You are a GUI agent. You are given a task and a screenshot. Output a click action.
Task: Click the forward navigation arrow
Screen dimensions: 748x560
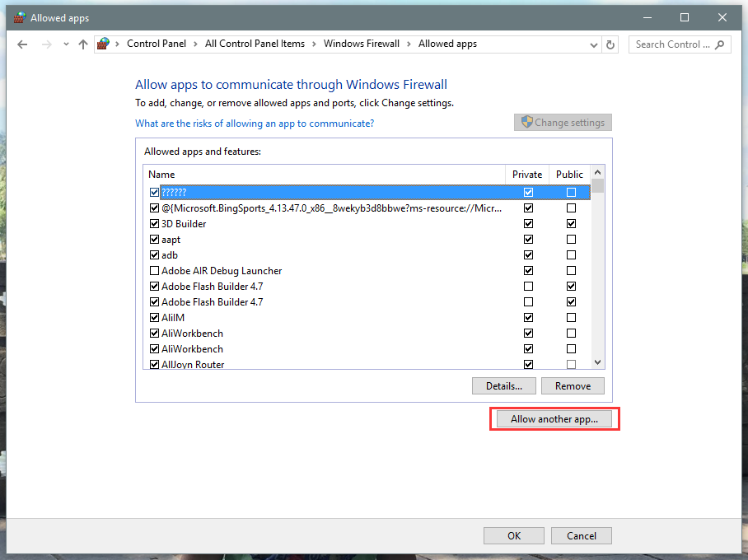[46, 44]
